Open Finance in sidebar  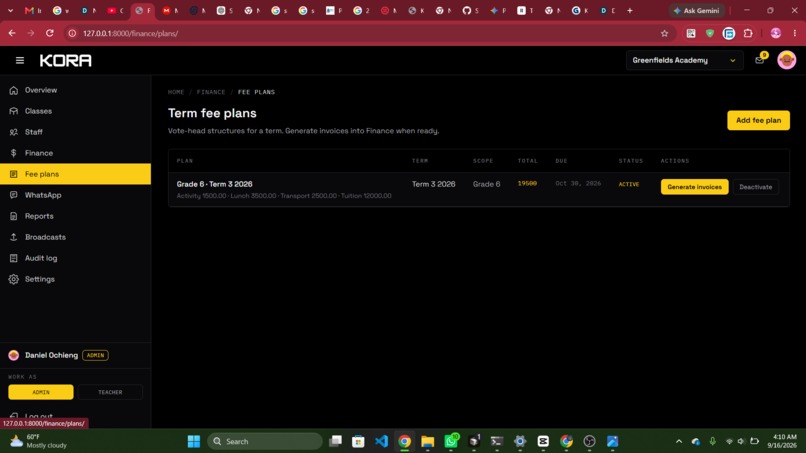click(x=76, y=153)
